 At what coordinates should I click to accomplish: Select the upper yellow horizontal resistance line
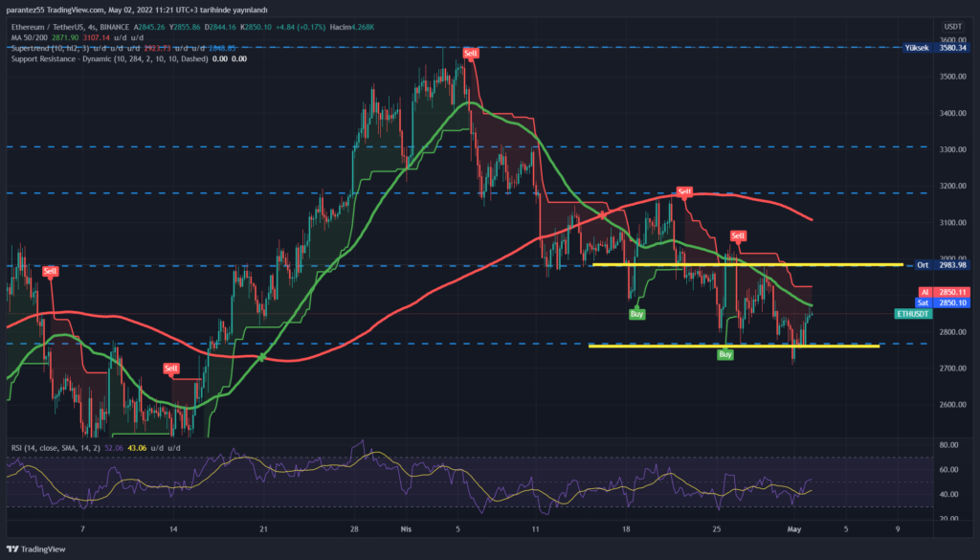coord(746,264)
